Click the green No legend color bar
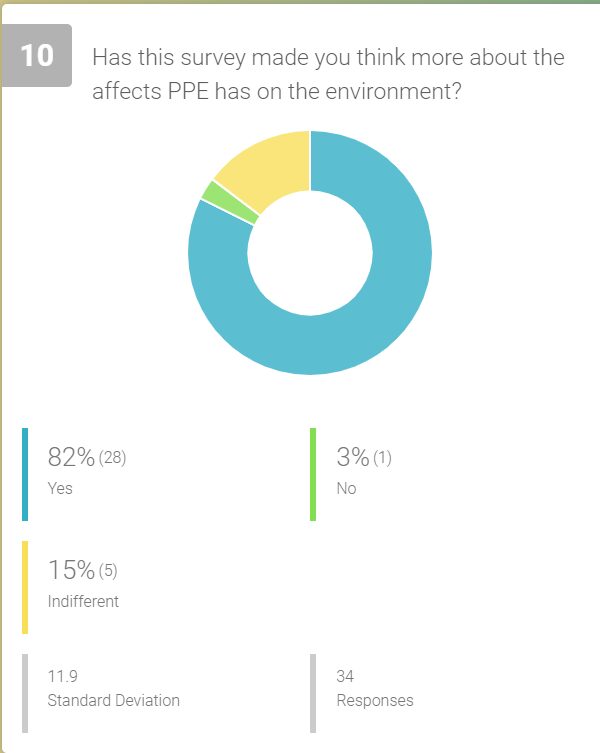This screenshot has height=753, width=600. click(x=313, y=474)
